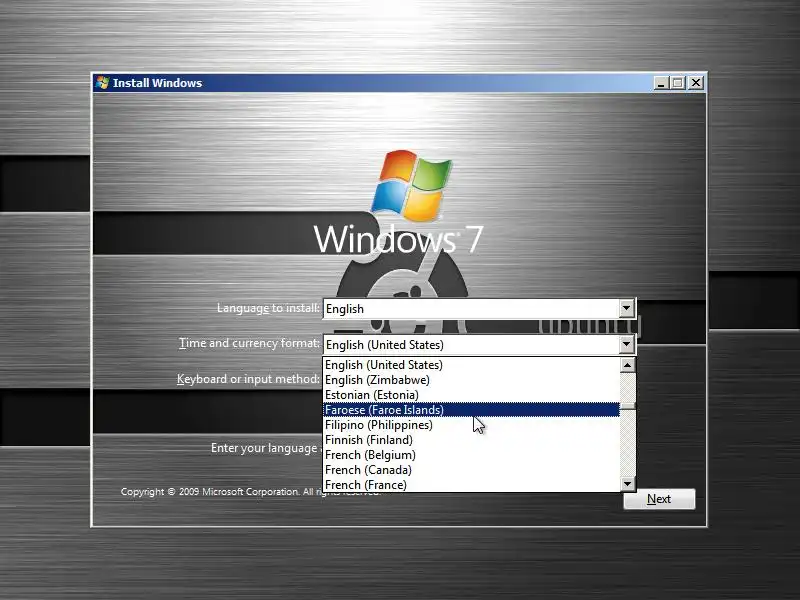Click the list scrollbar up arrow
The height and width of the screenshot is (600, 800).
(x=628, y=365)
